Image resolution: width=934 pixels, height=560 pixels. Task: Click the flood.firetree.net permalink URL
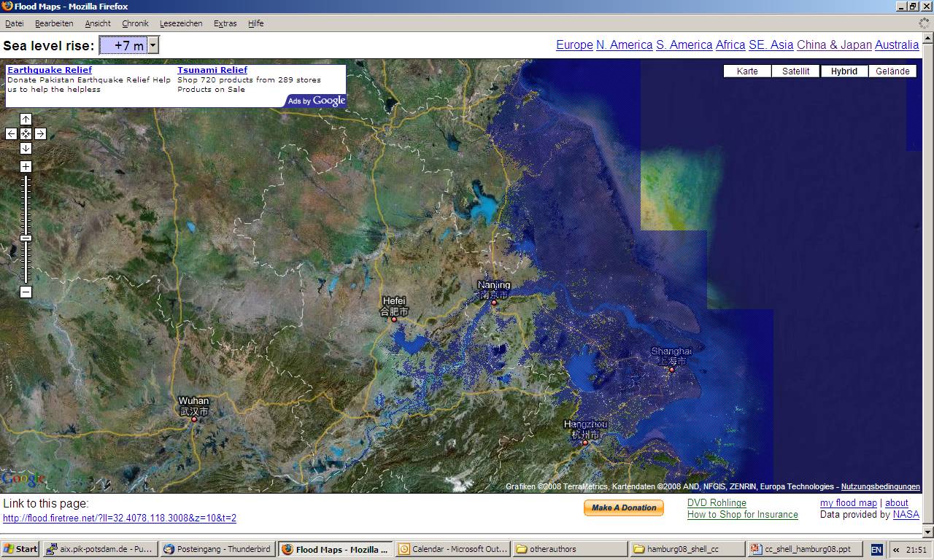pyautogui.click(x=120, y=518)
